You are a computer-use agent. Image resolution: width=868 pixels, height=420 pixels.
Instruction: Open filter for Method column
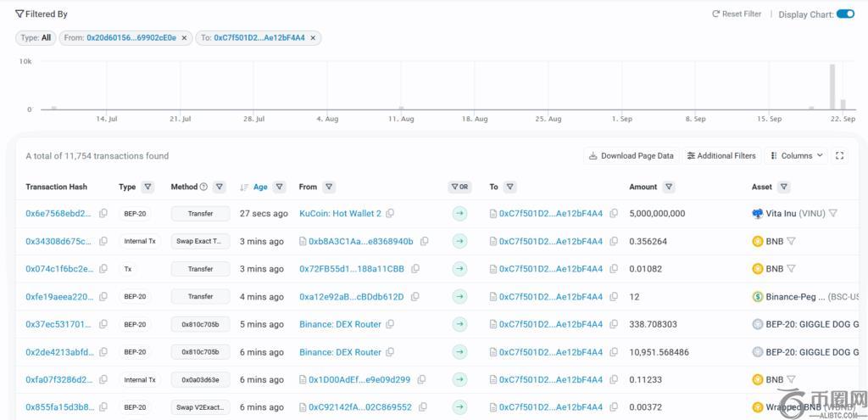coord(220,187)
